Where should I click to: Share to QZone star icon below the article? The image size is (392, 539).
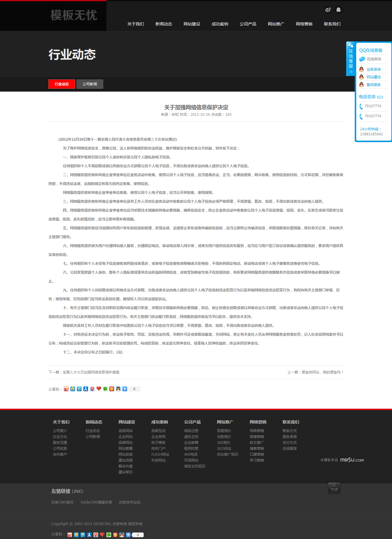[x=73, y=389]
